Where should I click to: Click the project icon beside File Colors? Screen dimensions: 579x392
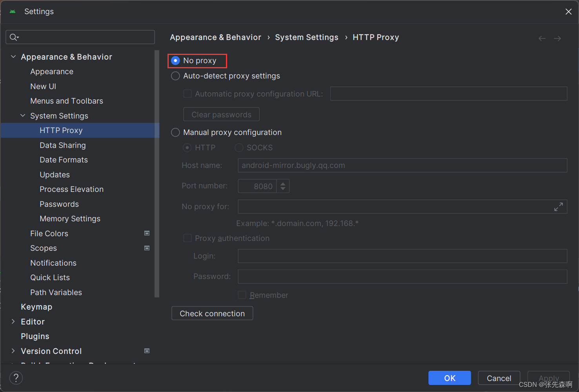[x=147, y=233]
